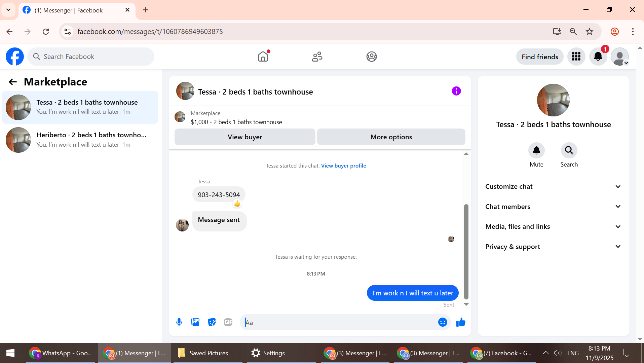Expand Chat members section
Image resolution: width=644 pixels, height=363 pixels.
click(553, 207)
